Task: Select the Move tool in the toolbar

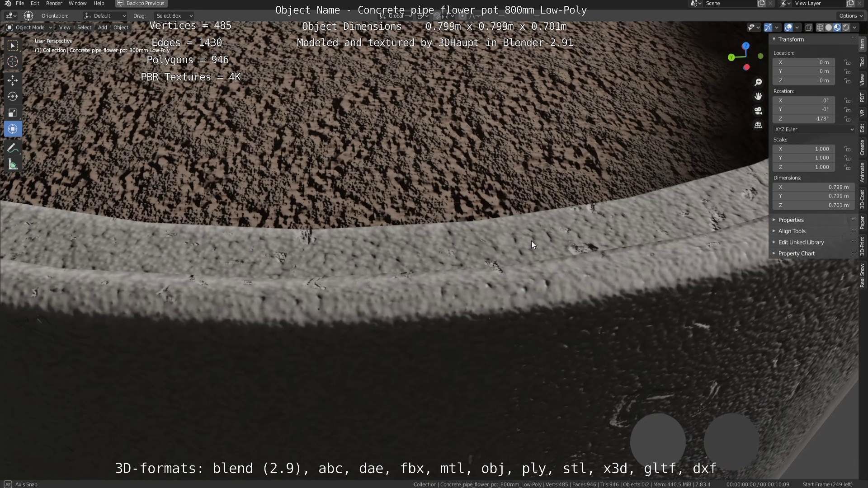Action: coord(13,80)
